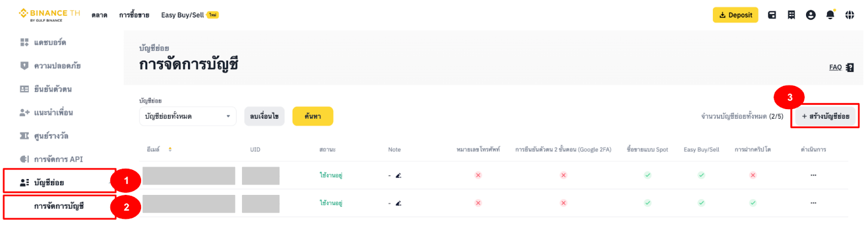
Task: Click the FAQ link
Action: click(835, 67)
